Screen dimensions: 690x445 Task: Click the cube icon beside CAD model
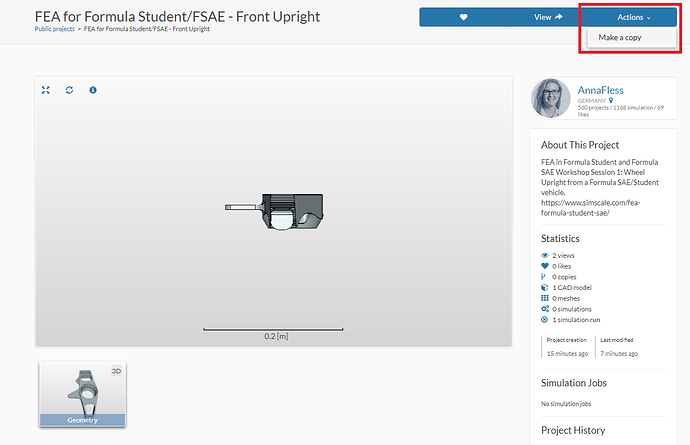(x=544, y=288)
